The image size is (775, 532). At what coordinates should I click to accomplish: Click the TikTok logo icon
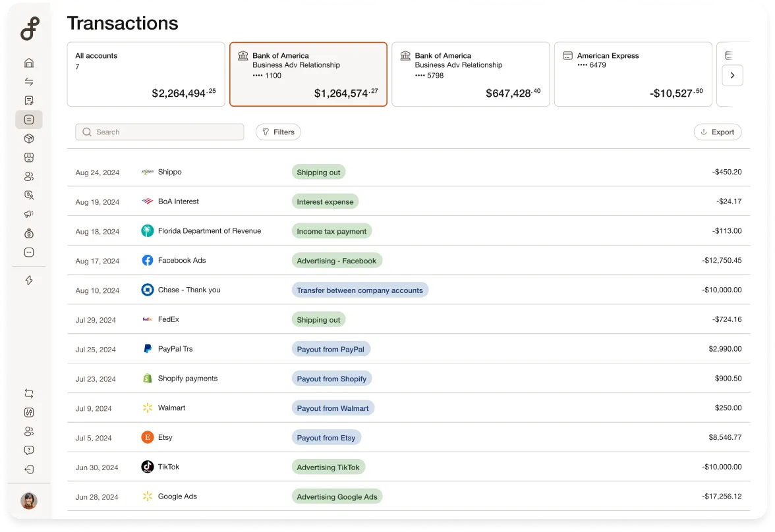point(148,467)
